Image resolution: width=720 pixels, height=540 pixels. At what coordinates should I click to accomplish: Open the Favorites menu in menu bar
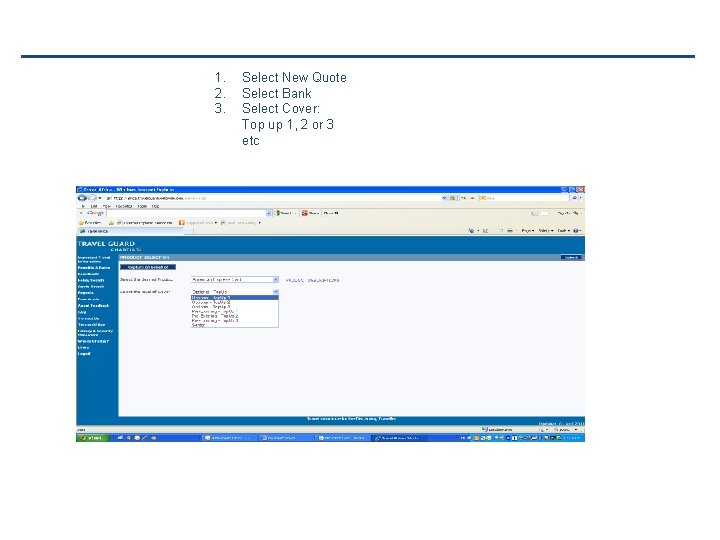pyautogui.click(x=124, y=206)
